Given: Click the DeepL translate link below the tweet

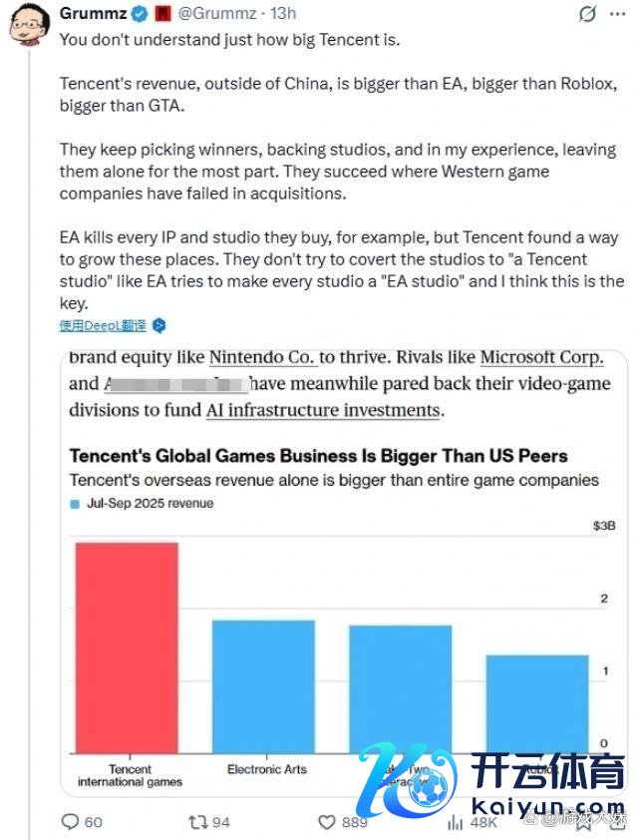Looking at the screenshot, I should click(103, 325).
